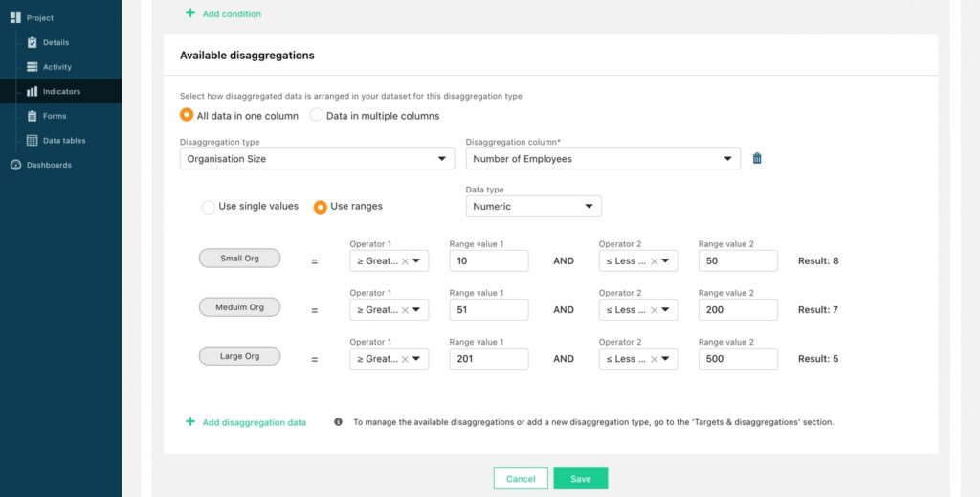Click the Medium Org Range value 2 field
The width and height of the screenshot is (980, 497).
(738, 309)
